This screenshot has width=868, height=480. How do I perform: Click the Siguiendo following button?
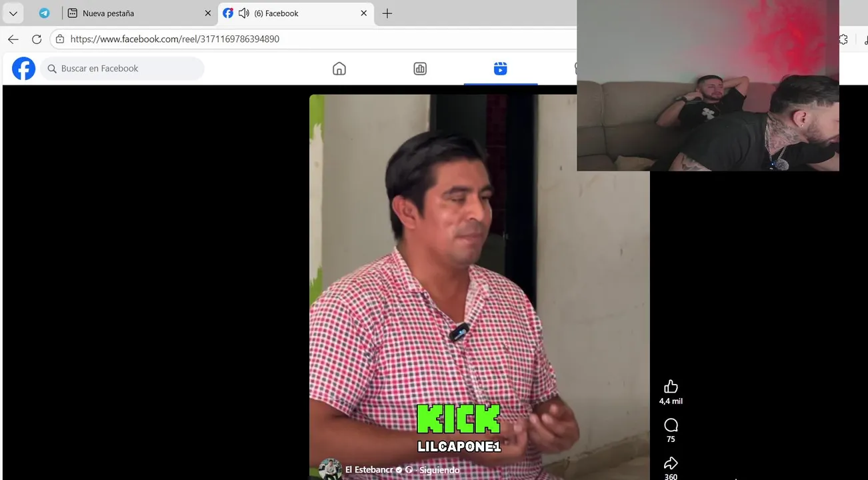[439, 470]
